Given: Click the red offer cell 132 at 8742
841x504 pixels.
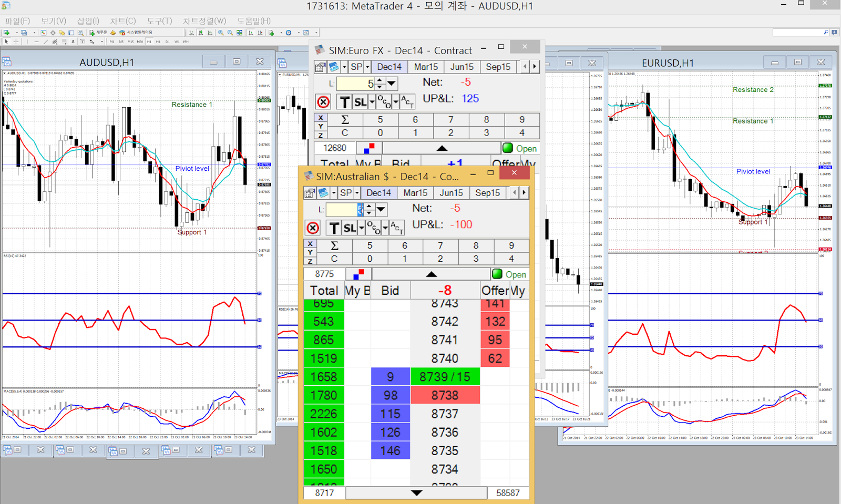Looking at the screenshot, I should tap(495, 322).
